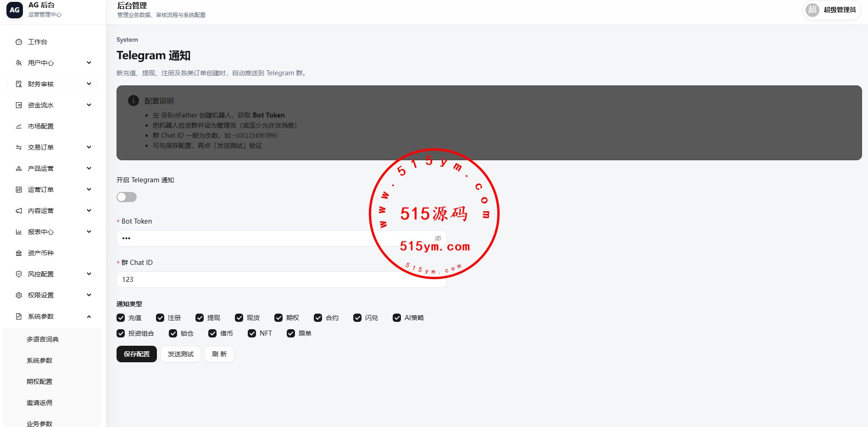This screenshot has height=427, width=868.
Task: Open the 超级管理员 account menu
Action: (832, 10)
